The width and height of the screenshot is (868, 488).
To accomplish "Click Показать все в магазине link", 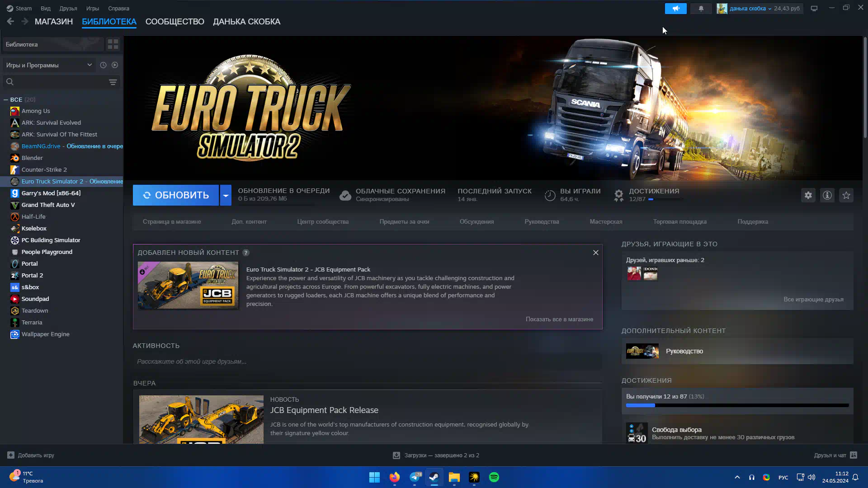I will (x=559, y=319).
